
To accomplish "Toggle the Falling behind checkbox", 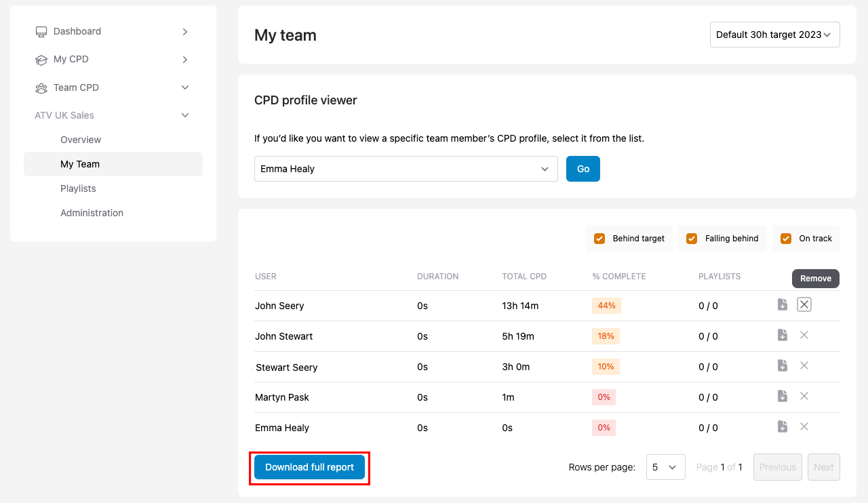I will (692, 239).
